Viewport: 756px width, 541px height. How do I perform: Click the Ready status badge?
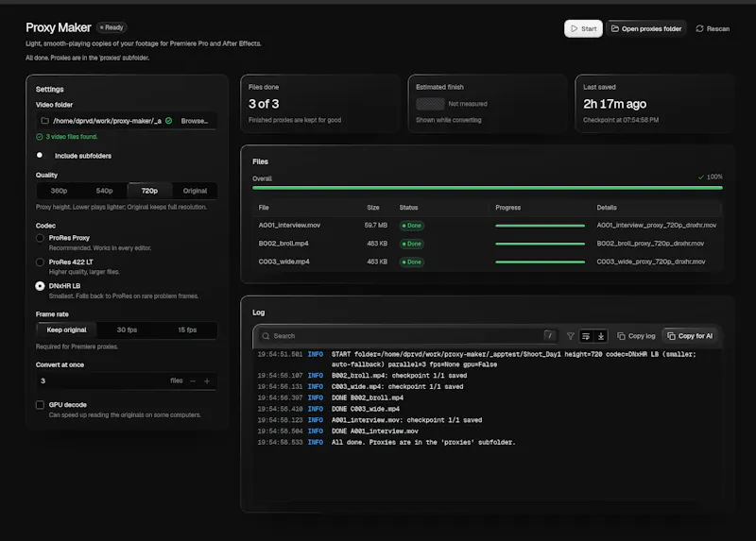(112, 27)
